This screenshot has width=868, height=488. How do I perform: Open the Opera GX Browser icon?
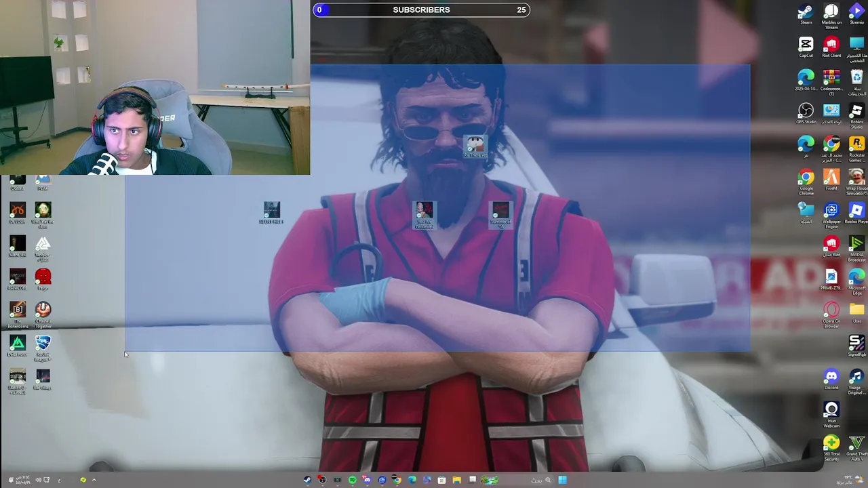click(831, 315)
